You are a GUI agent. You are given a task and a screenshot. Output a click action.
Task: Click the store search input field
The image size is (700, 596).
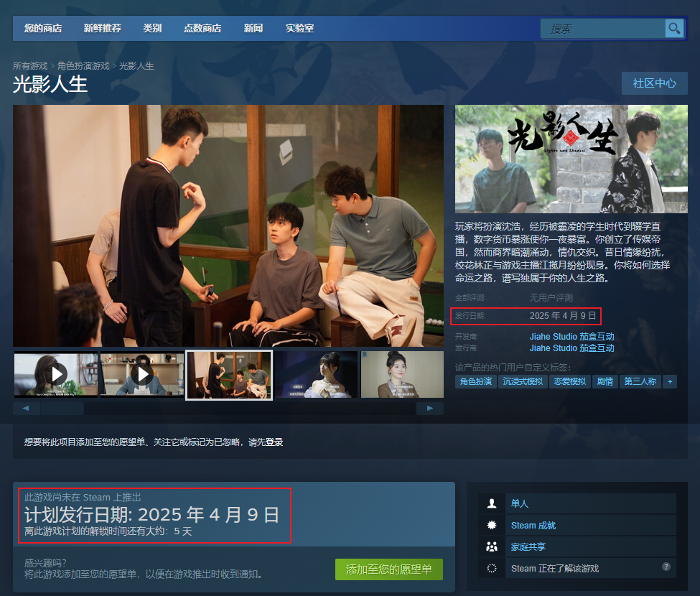(602, 29)
